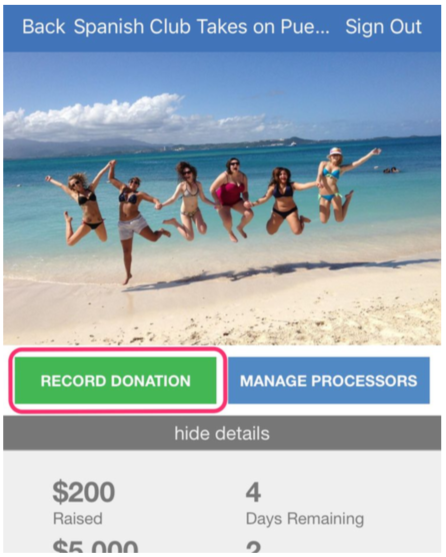Screen dimensions: 446x557
Task: Collapse the panel with hide details
Action: [x=222, y=433]
